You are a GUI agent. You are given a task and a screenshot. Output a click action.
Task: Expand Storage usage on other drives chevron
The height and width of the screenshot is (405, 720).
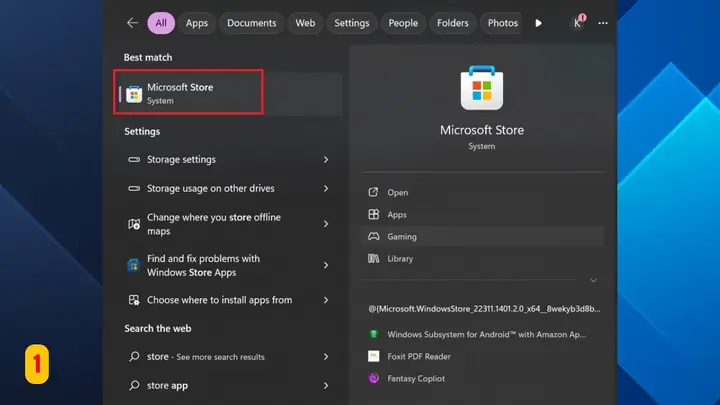(x=326, y=188)
